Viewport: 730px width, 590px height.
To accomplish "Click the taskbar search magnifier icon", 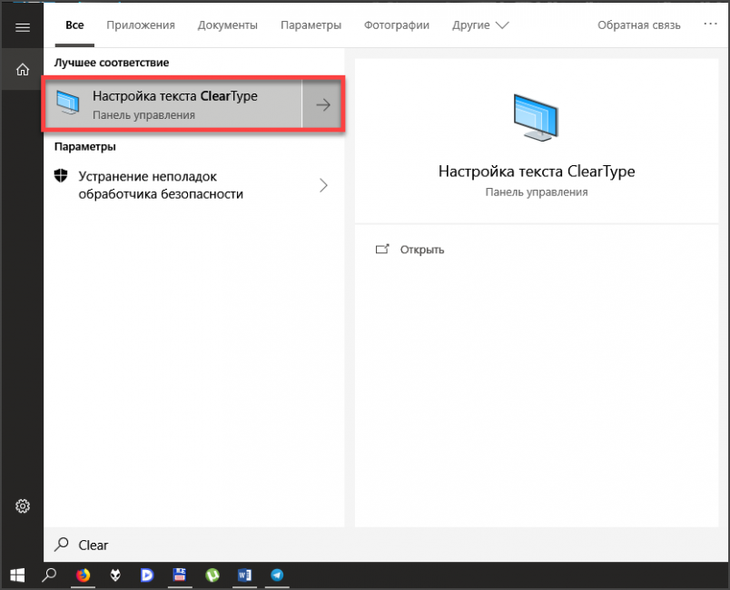I will tap(49, 575).
